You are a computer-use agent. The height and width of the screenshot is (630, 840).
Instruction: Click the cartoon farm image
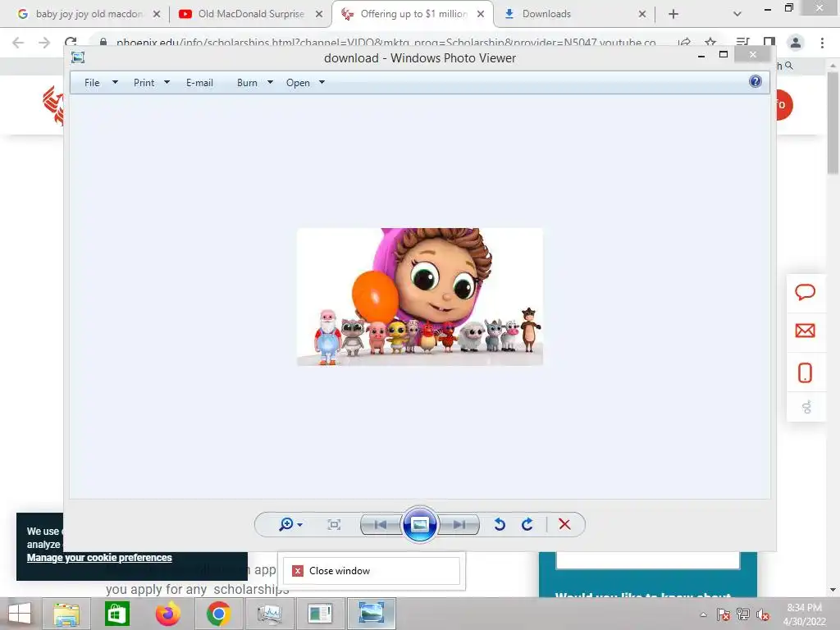click(420, 297)
